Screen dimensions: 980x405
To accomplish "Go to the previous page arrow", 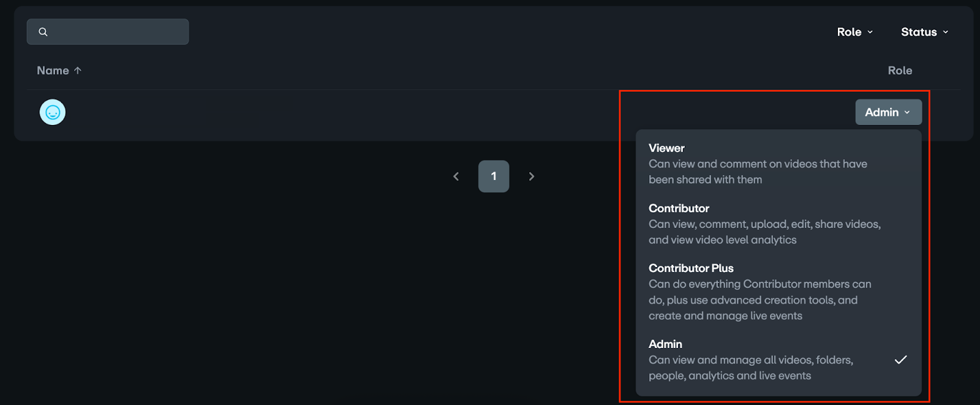I will click(456, 176).
